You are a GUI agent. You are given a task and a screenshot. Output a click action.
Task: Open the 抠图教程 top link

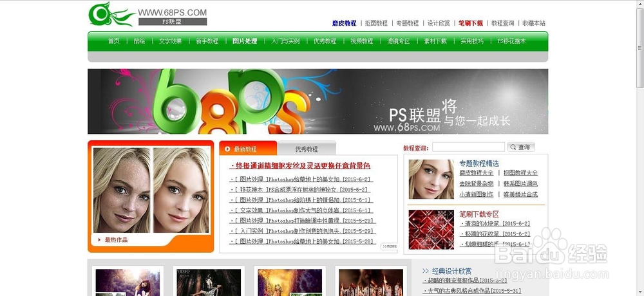pyautogui.click(x=376, y=23)
